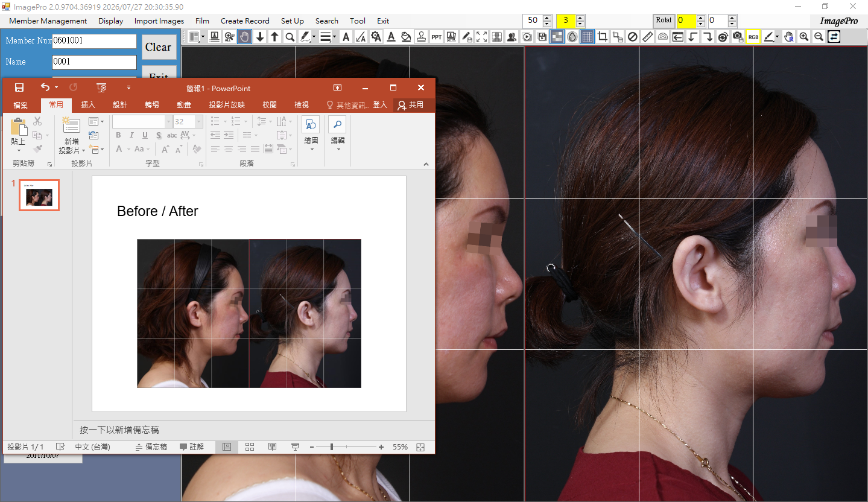868x502 pixels.
Task: Click the Undo arrow in PowerPoint
Action: pos(45,87)
